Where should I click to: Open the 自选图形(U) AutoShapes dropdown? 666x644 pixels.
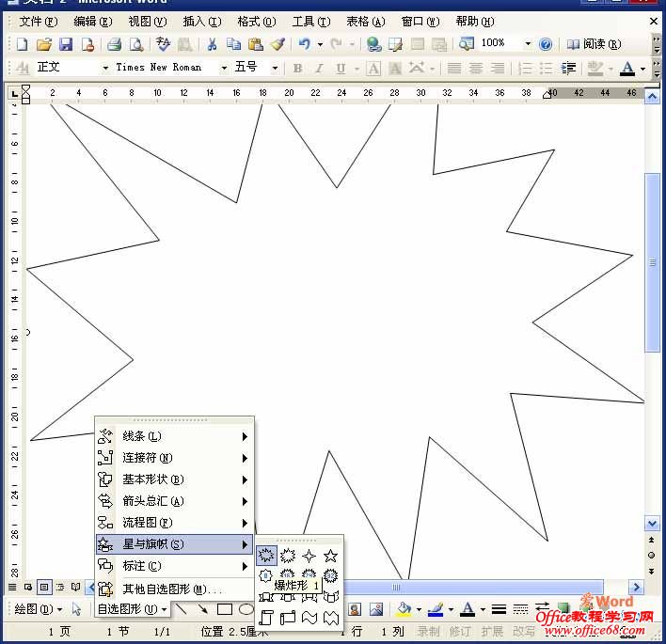pos(132,609)
